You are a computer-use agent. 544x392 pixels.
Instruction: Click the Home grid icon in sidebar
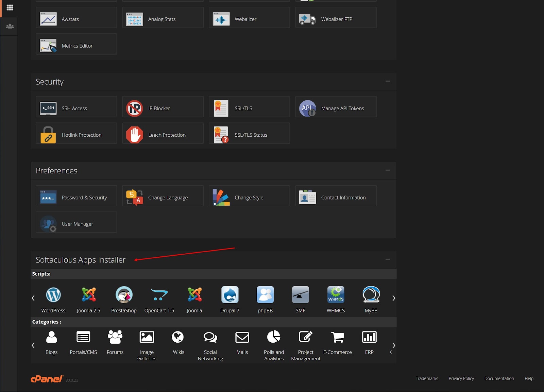pos(10,7)
